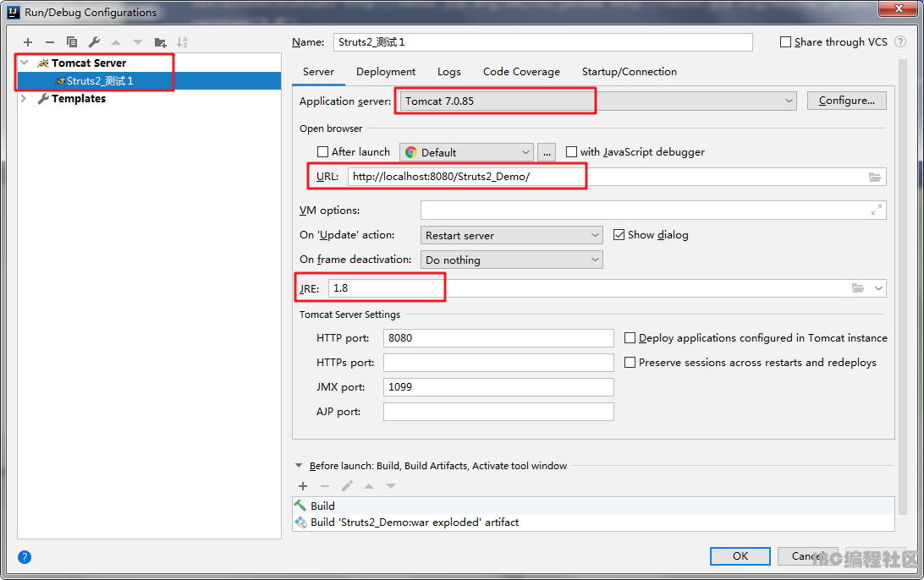Move before launch task down

pyautogui.click(x=391, y=486)
